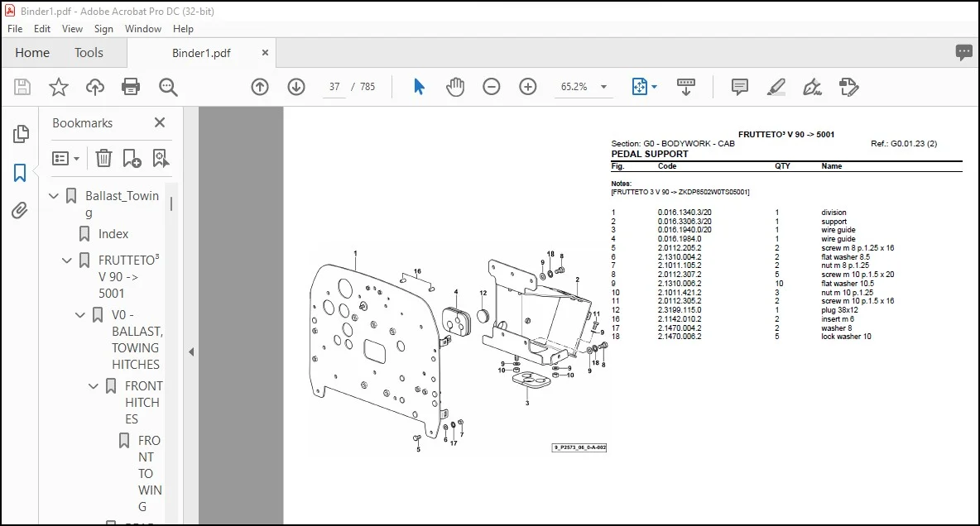Click 'Ref.: G0.01.23 (2)' text
980x526 pixels.
[904, 144]
